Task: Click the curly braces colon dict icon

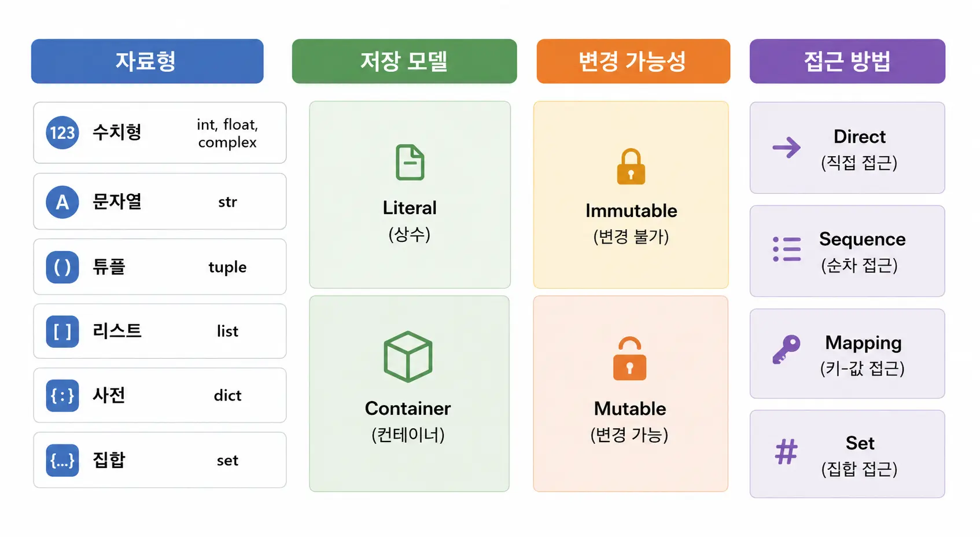Action: click(62, 396)
